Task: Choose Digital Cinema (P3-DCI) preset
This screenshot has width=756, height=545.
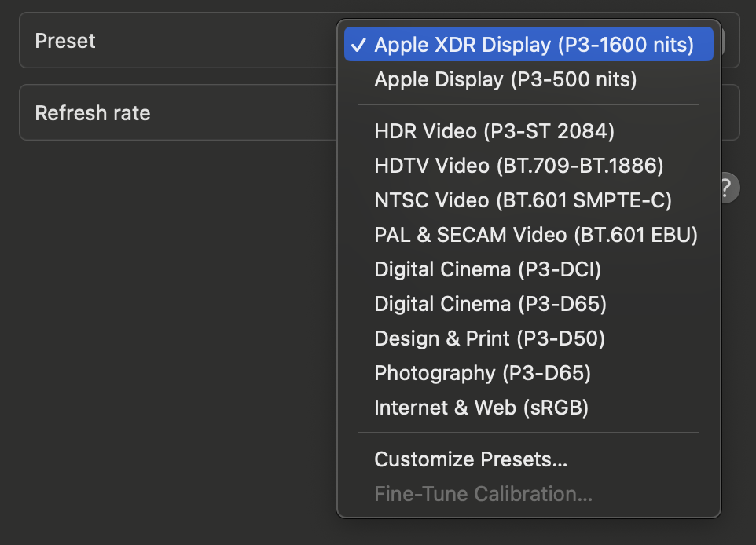Action: coord(528,269)
